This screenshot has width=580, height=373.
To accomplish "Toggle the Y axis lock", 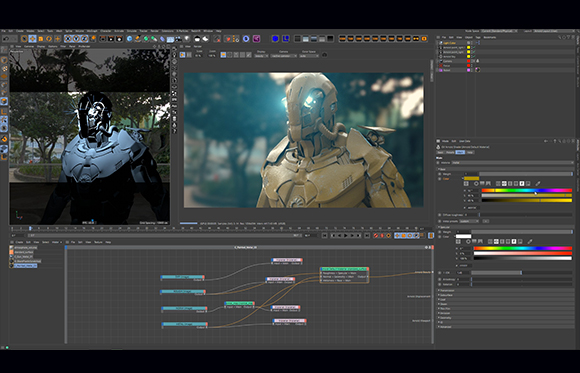I will (x=76, y=38).
